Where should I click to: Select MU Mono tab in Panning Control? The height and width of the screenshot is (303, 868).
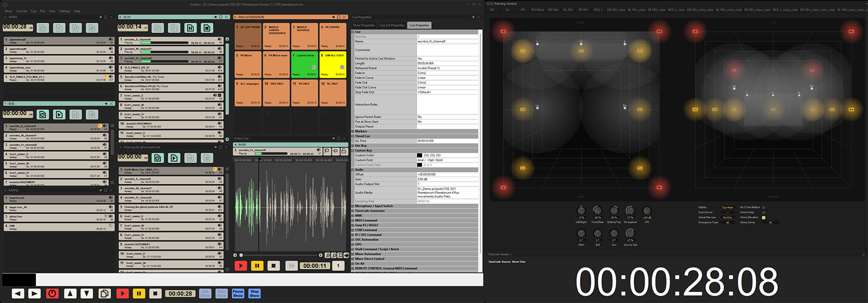(538, 10)
